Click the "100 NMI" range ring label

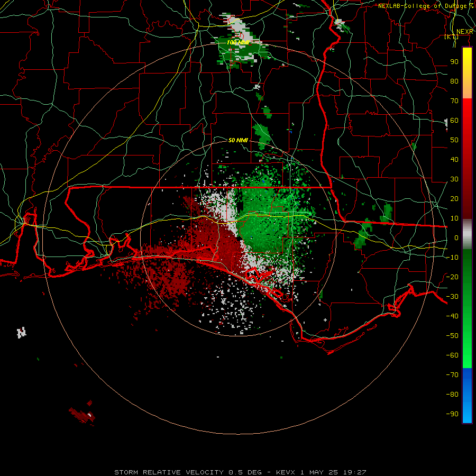[x=238, y=42]
